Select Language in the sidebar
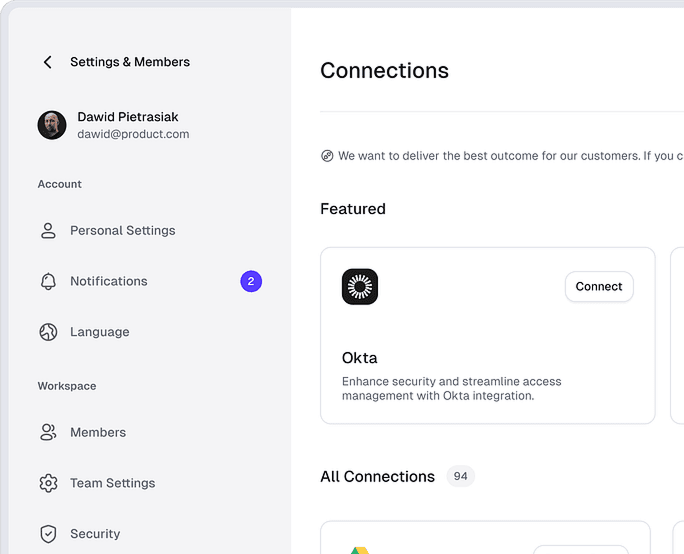 (99, 332)
